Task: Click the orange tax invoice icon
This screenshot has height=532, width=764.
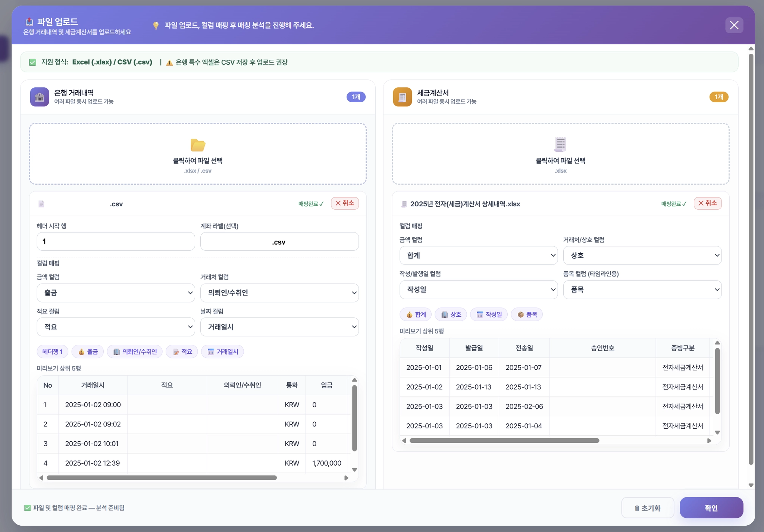Action: click(x=402, y=97)
